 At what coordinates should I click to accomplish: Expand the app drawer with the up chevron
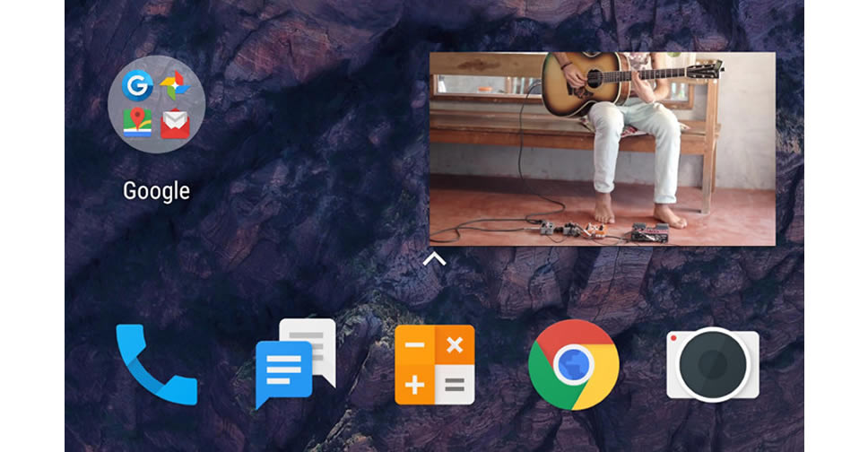434,259
